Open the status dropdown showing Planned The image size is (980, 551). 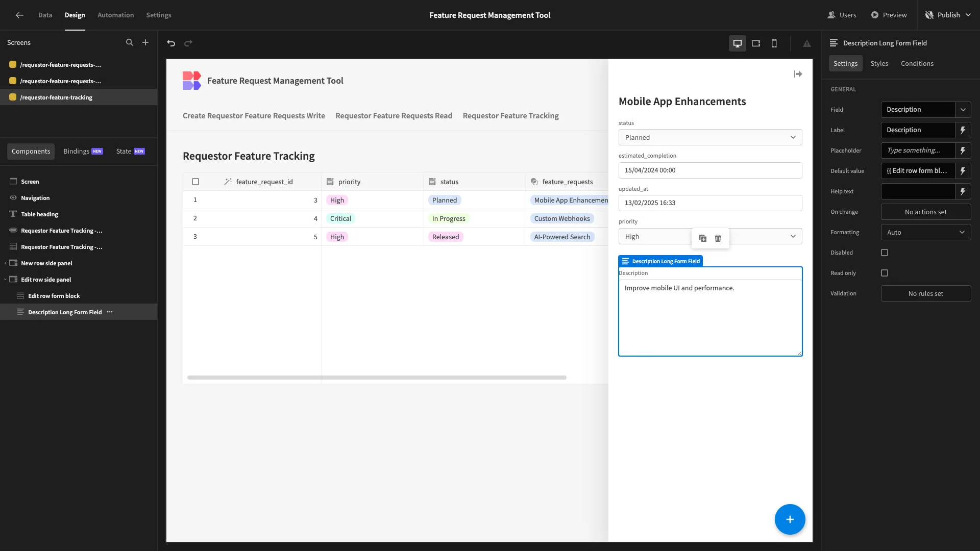click(x=710, y=137)
